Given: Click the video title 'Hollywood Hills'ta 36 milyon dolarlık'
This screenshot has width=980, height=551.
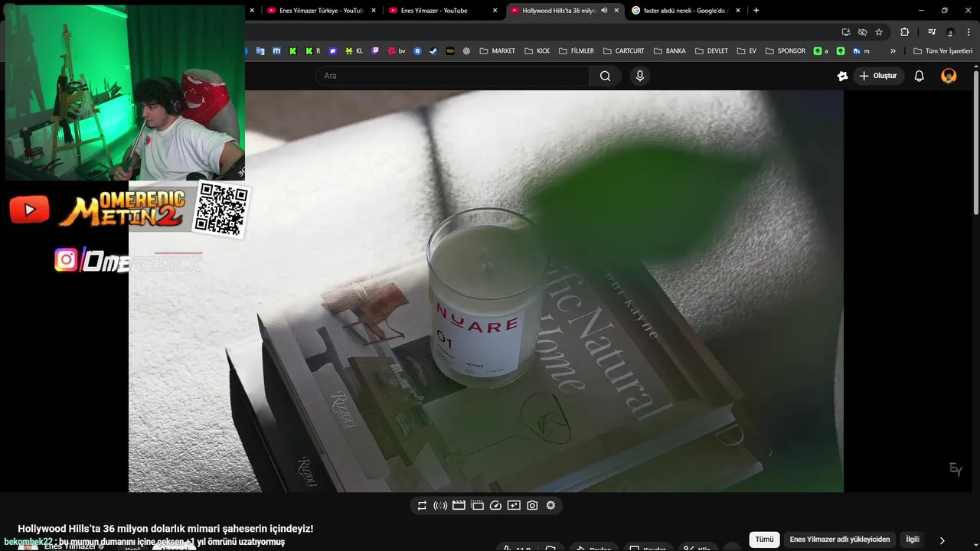Looking at the screenshot, I should tap(165, 529).
